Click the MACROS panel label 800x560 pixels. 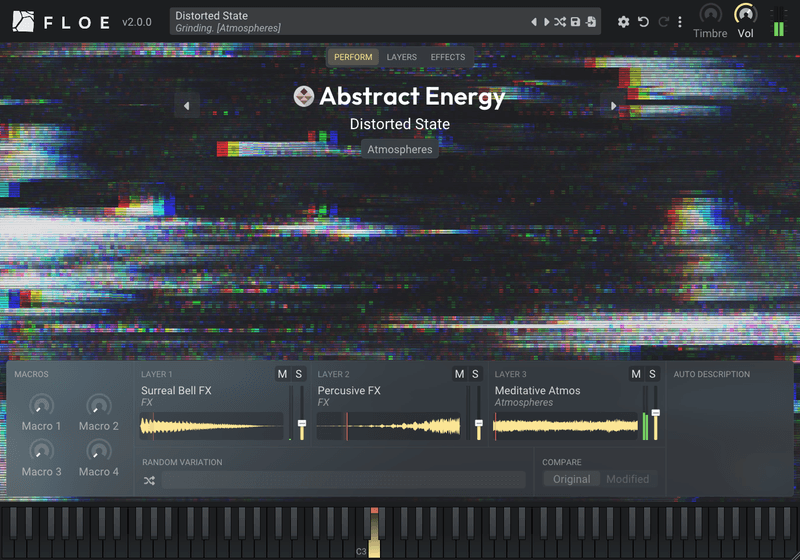31,374
